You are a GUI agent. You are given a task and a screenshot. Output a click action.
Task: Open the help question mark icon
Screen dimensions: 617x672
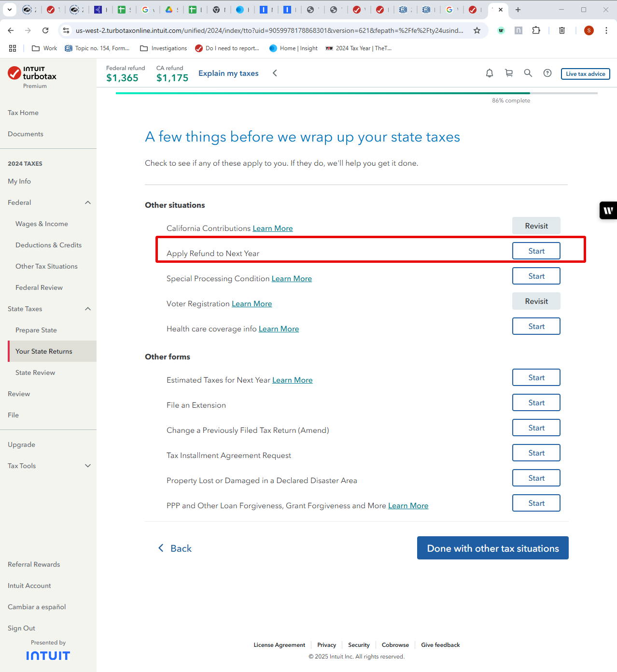coord(547,73)
